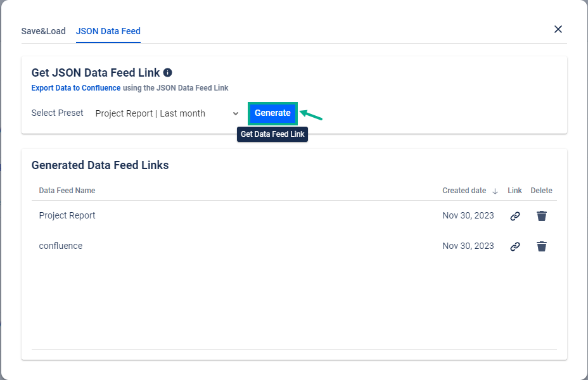
Task: Click the Data Feed Name column header
Action: click(x=67, y=191)
